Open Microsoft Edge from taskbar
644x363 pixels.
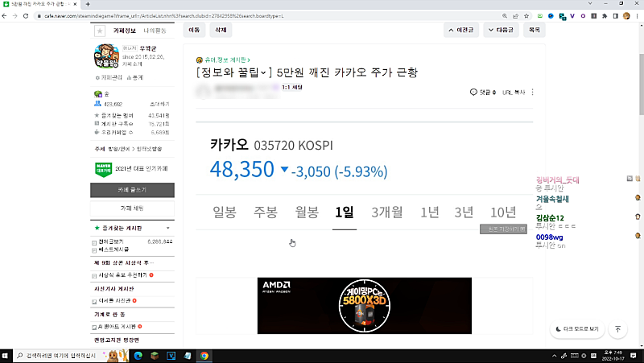coord(138,356)
